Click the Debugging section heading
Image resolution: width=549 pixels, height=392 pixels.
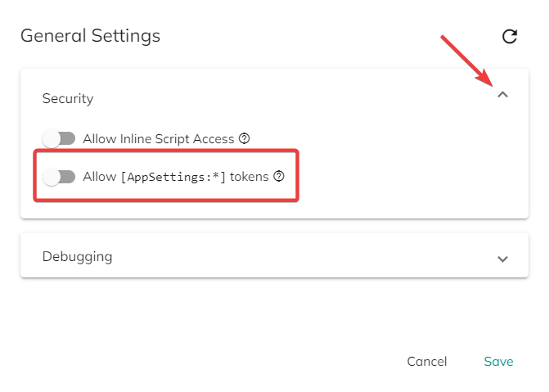tap(78, 256)
